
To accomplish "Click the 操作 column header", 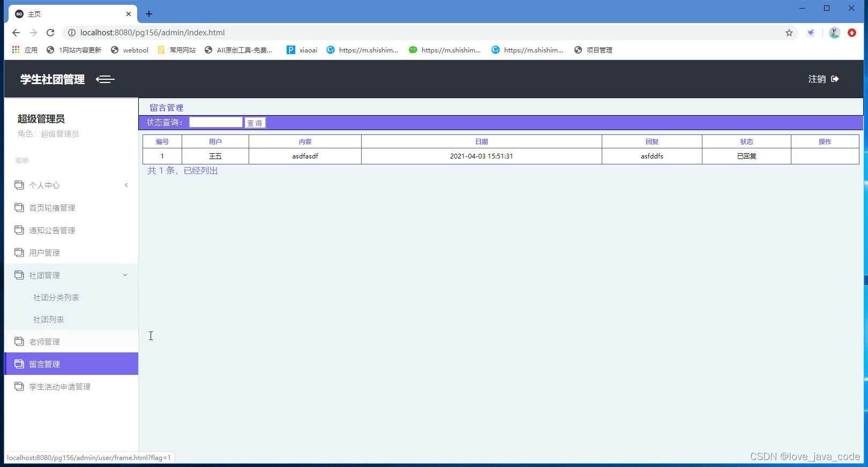I will point(825,141).
